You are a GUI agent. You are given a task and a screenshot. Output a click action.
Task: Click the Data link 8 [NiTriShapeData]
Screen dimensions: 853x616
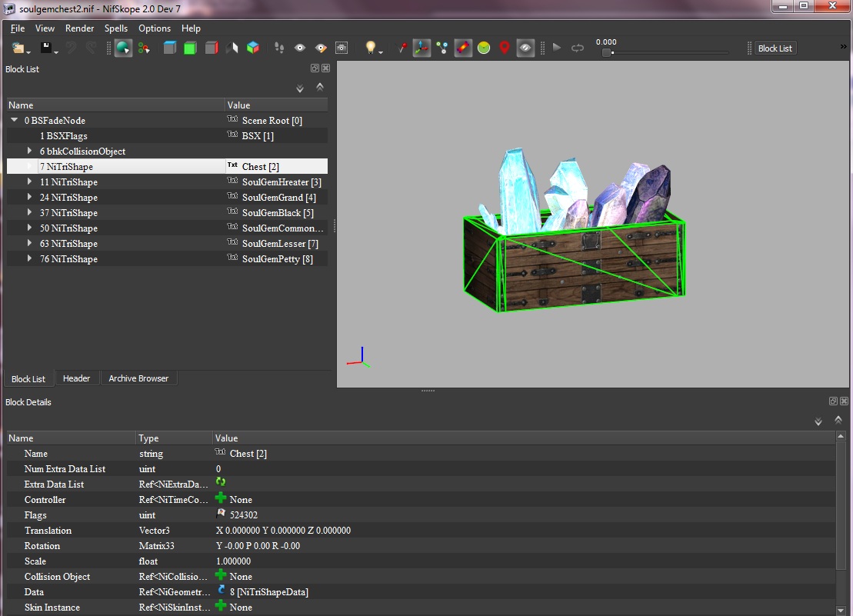click(x=268, y=592)
